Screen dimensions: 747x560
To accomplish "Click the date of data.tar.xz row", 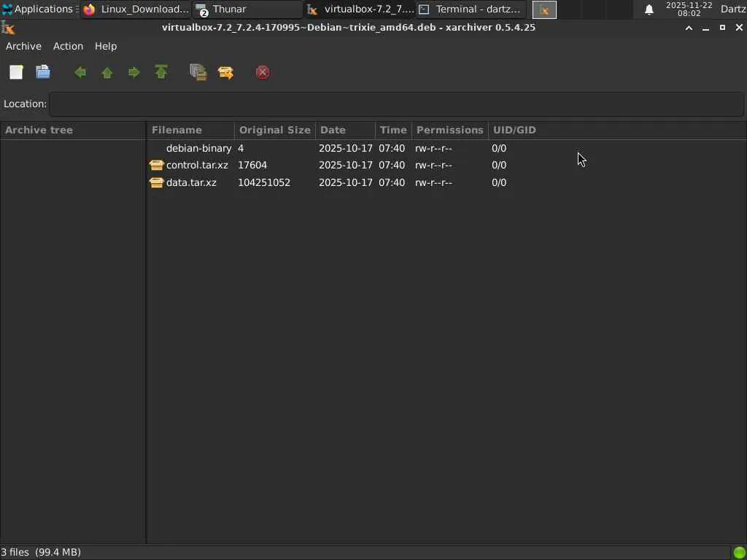I will click(345, 182).
